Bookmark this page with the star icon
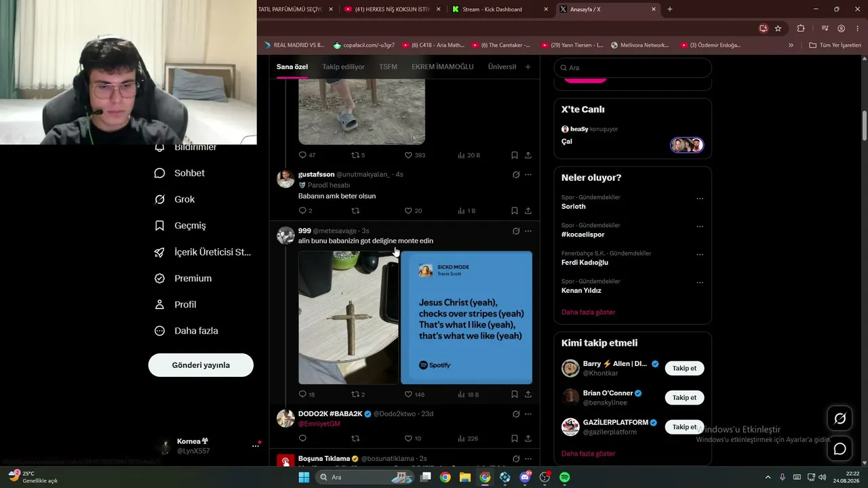The height and width of the screenshot is (488, 868). click(x=778, y=28)
